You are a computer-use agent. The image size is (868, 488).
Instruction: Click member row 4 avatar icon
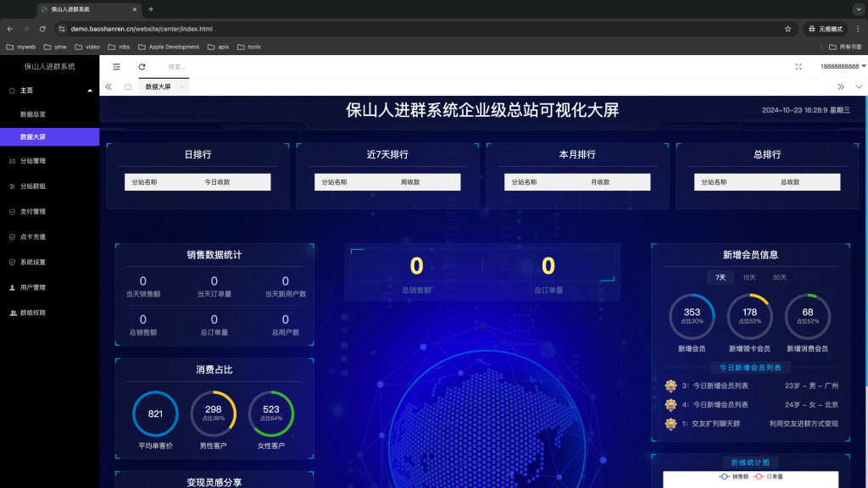(x=671, y=405)
